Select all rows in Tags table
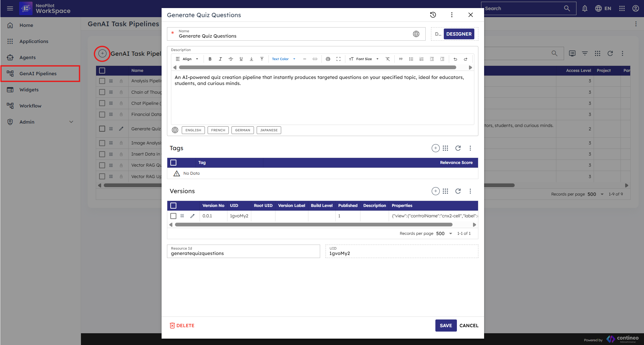Screen dimensions: 644x345 point(173,163)
